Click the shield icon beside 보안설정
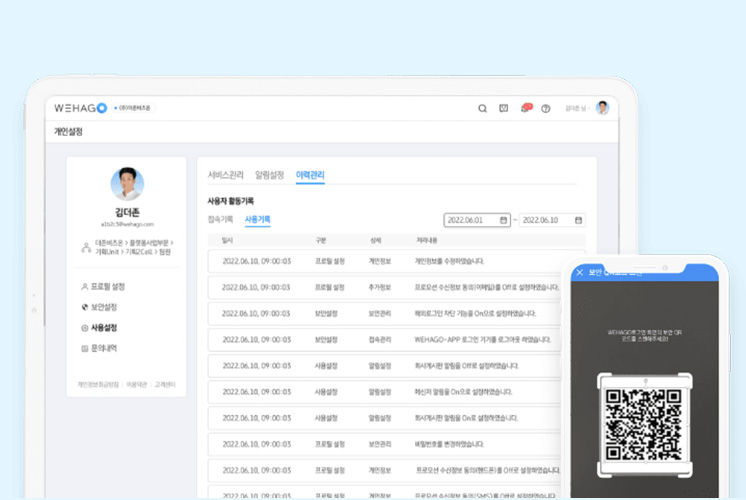This screenshot has height=500, width=746. pos(85,307)
